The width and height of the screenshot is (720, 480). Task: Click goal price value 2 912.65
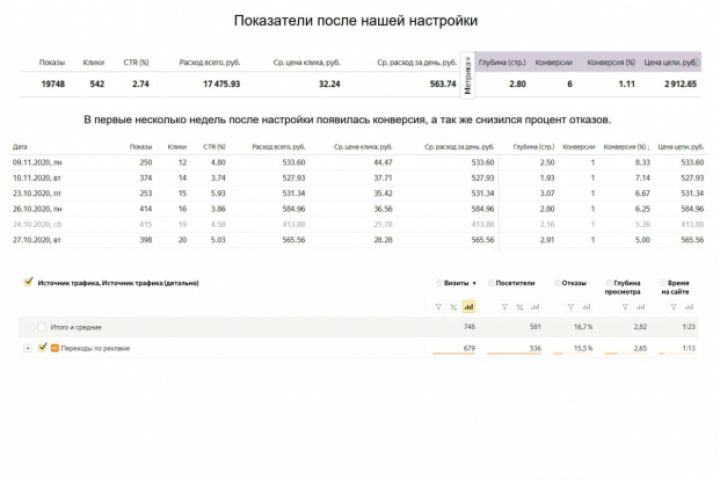[681, 84]
